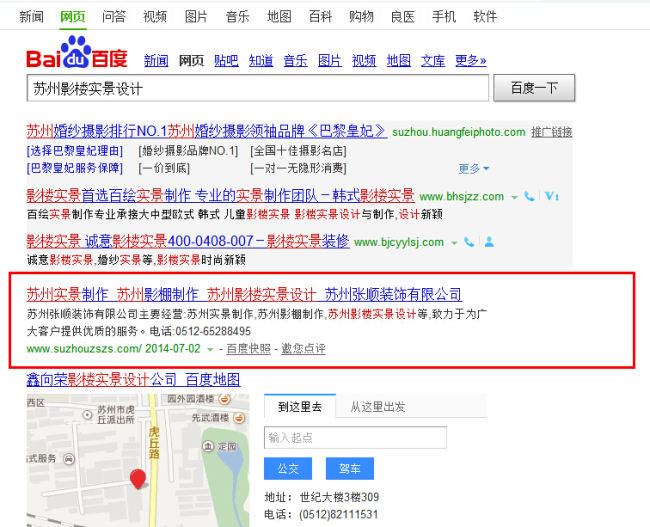
Task: Select the top 问答 tab
Action: (x=114, y=17)
